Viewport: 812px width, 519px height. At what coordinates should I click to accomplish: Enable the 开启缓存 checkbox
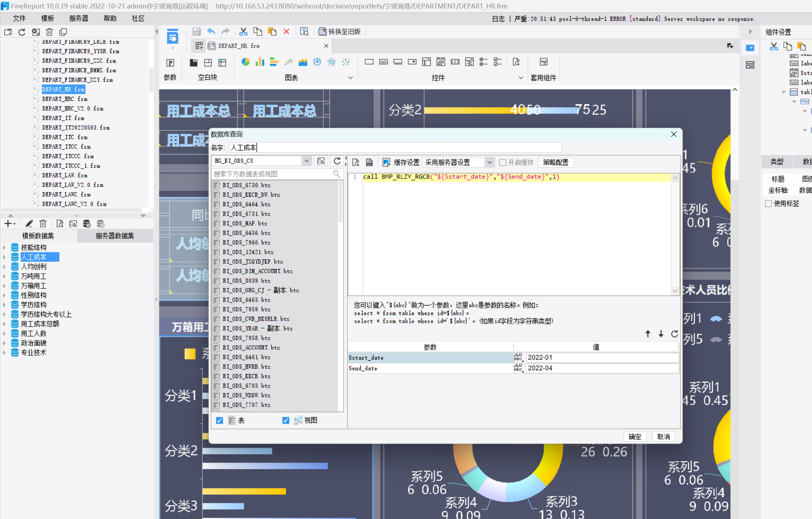click(x=503, y=163)
